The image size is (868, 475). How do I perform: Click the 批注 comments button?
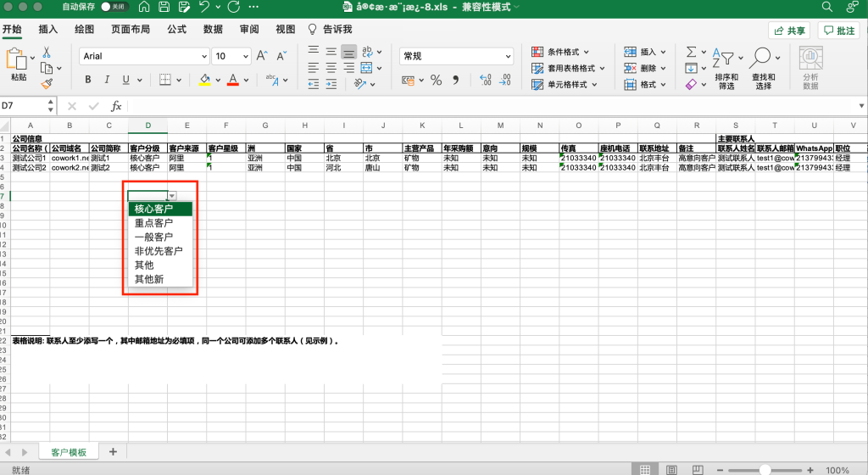[838, 31]
